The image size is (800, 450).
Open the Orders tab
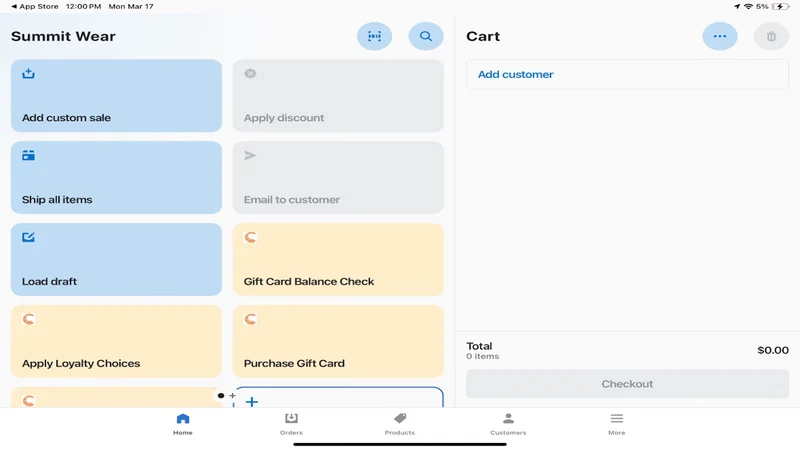pos(291,424)
